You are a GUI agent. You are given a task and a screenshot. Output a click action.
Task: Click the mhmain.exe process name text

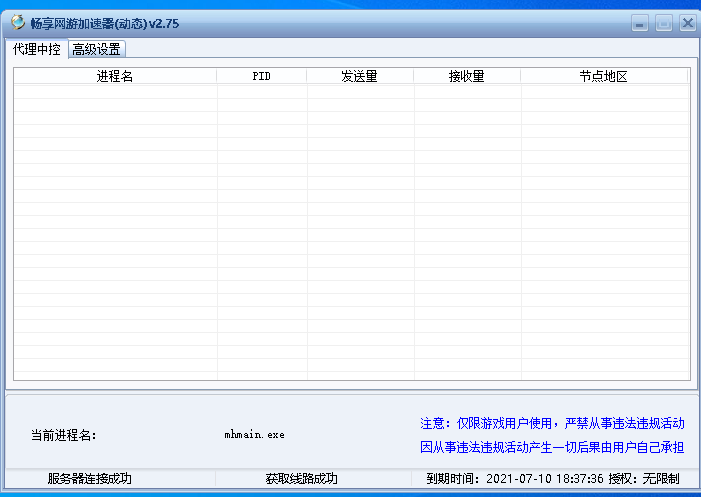pyautogui.click(x=254, y=434)
